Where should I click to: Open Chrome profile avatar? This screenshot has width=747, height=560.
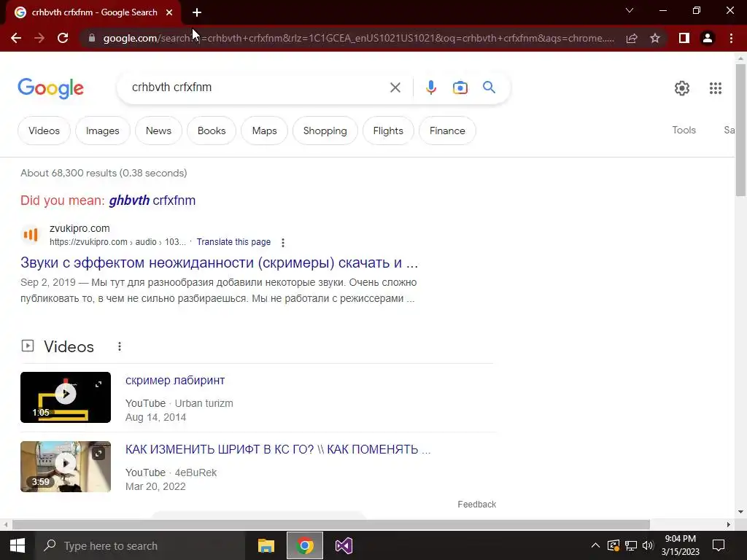click(708, 38)
